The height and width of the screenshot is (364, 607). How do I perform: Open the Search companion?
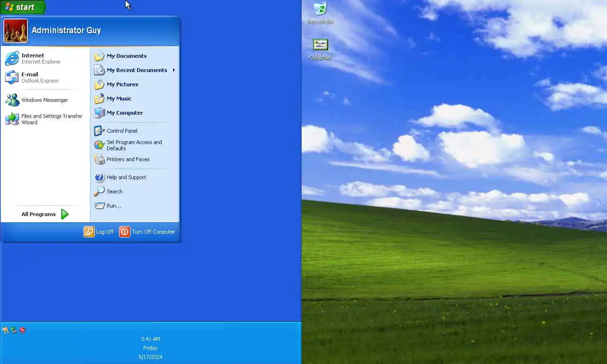tap(136, 191)
